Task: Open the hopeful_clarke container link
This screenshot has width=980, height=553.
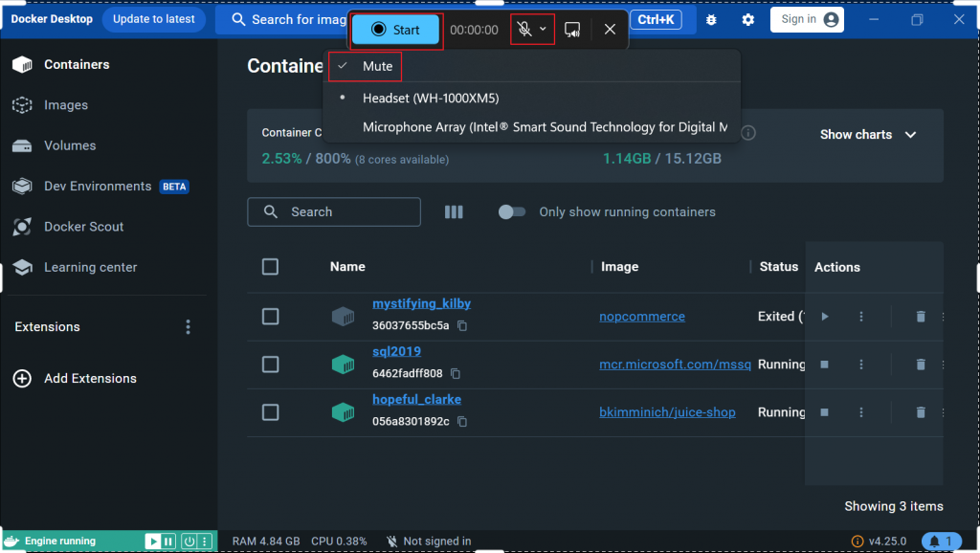Action: click(416, 399)
